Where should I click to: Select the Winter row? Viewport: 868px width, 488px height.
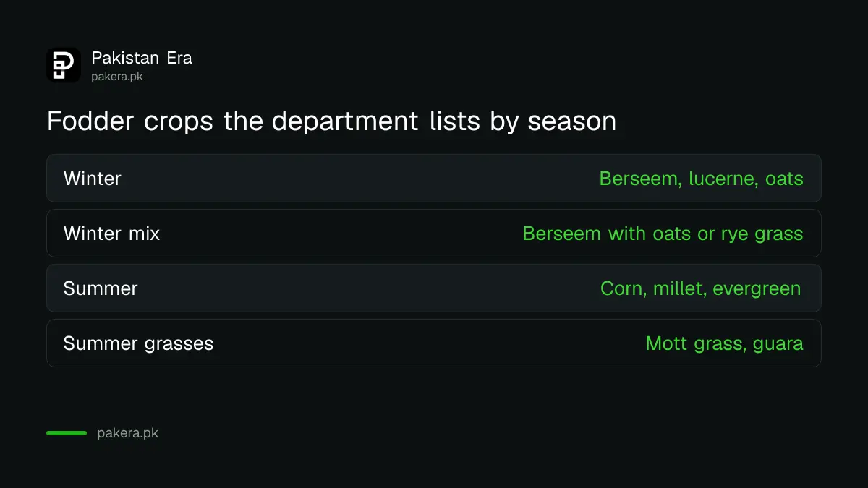434,178
